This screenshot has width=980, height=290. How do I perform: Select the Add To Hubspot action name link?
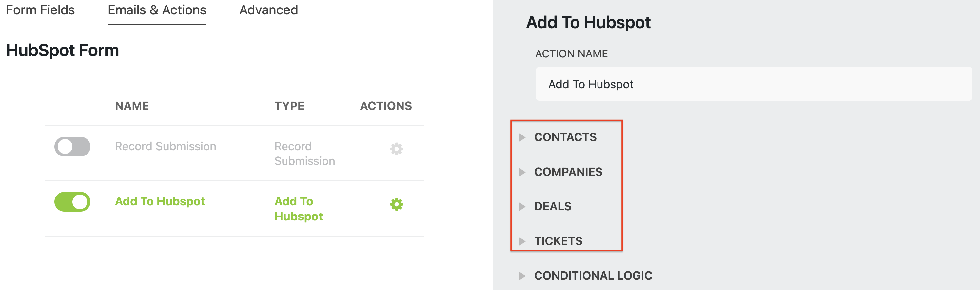159,201
